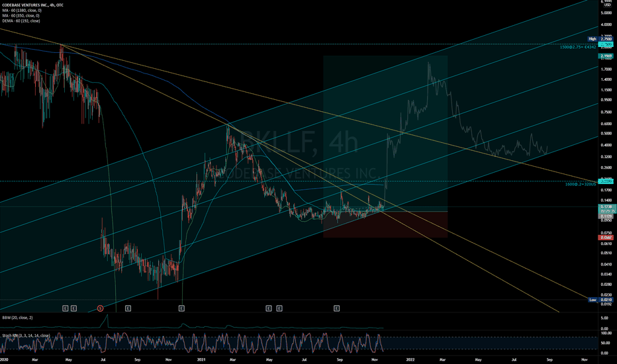This screenshot has height=364, width=617.
Task: Click the E marker just after Nov 2020
Action: pos(181,308)
